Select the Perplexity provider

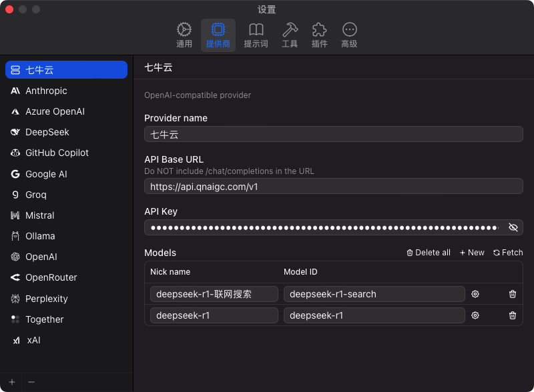[x=66, y=299]
